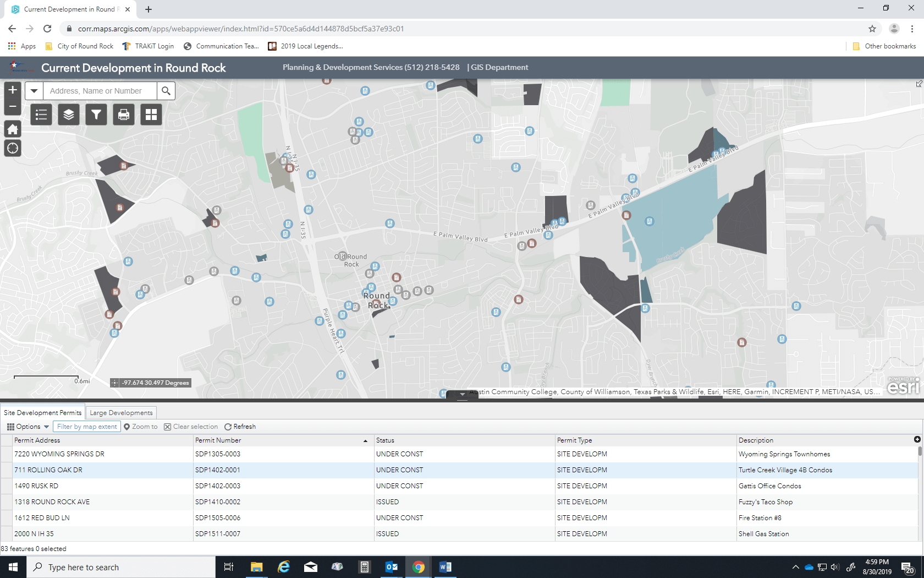Go back in browser history
The height and width of the screenshot is (578, 924).
point(12,29)
